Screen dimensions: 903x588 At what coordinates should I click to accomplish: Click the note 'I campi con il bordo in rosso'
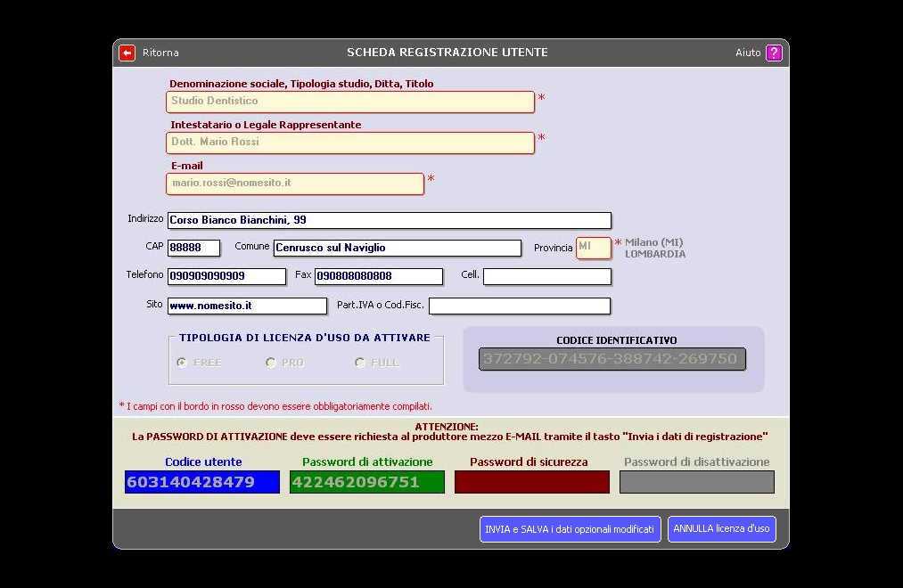point(275,406)
